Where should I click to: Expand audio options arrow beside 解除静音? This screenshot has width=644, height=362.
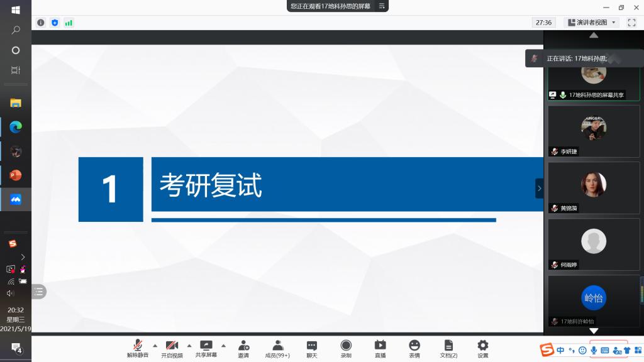pyautogui.click(x=155, y=345)
